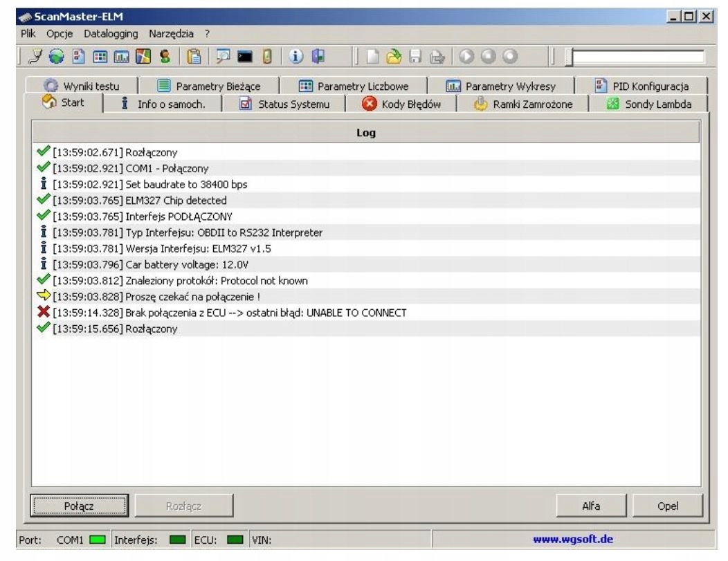728x561 pixels.
Task: Select the 'Car battery voltage: 12.0V' entry
Action: click(366, 264)
